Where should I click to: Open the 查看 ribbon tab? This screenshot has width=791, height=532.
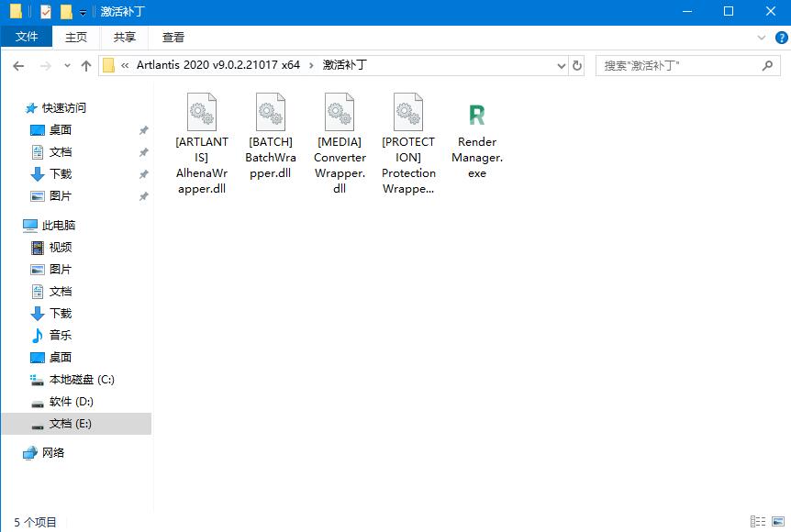point(173,37)
